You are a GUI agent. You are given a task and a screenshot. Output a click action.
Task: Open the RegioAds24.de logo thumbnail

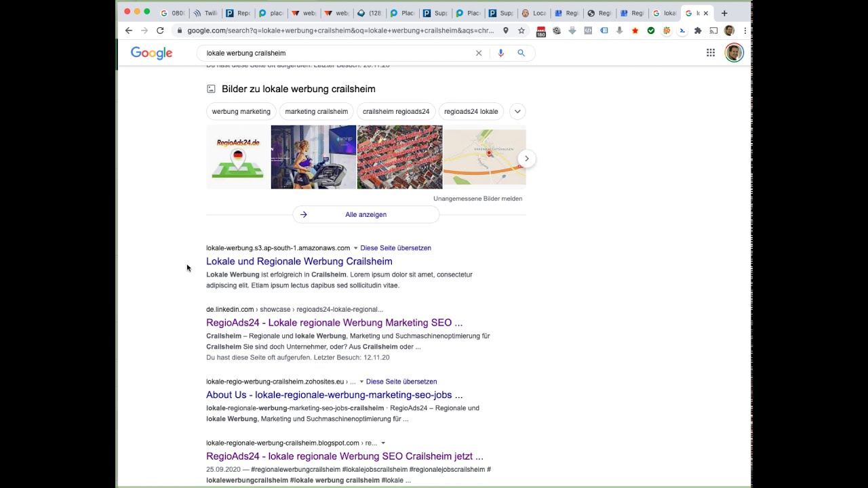point(238,157)
